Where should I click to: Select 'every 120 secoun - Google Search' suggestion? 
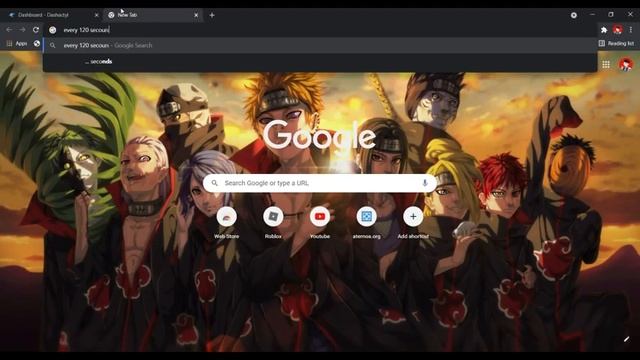click(320, 45)
